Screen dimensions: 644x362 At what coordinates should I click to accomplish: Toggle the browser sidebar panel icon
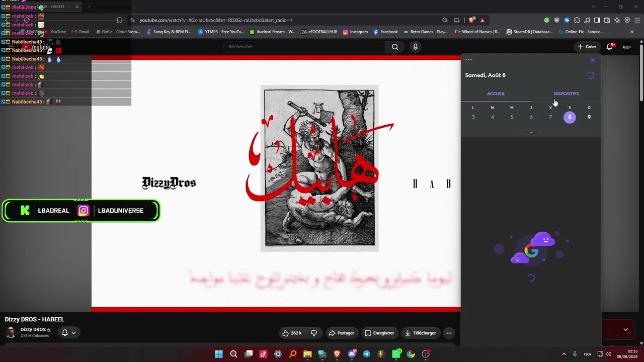597,20
